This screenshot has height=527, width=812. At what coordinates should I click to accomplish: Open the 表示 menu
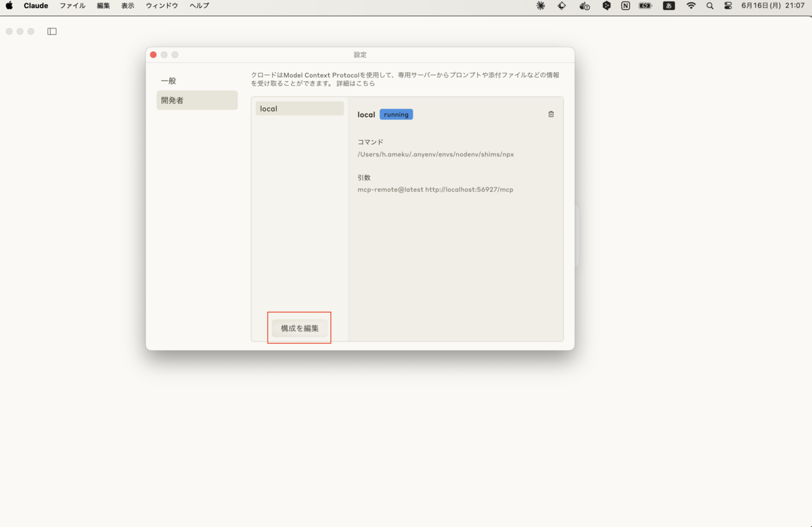[x=128, y=5]
